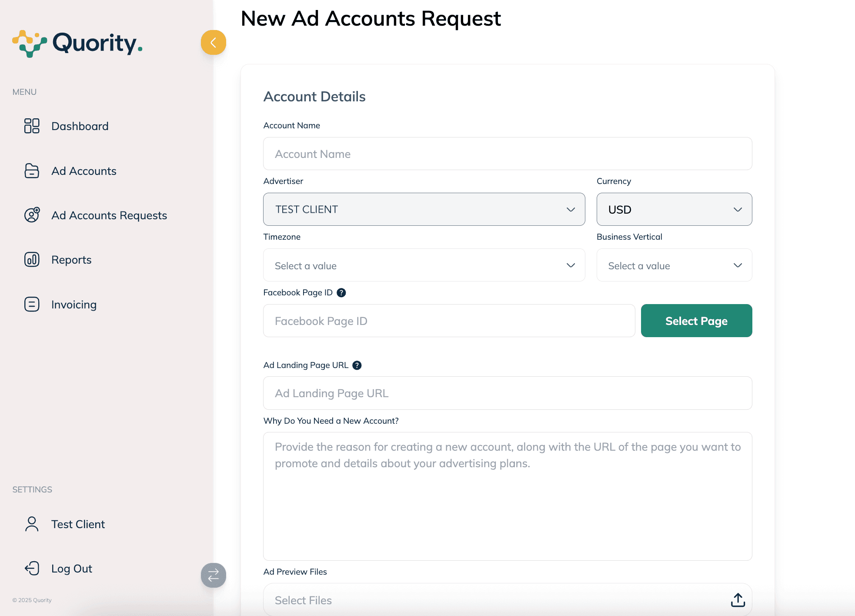Show Facebook Page ID help tooltip
The height and width of the screenshot is (616, 855).
click(x=341, y=293)
